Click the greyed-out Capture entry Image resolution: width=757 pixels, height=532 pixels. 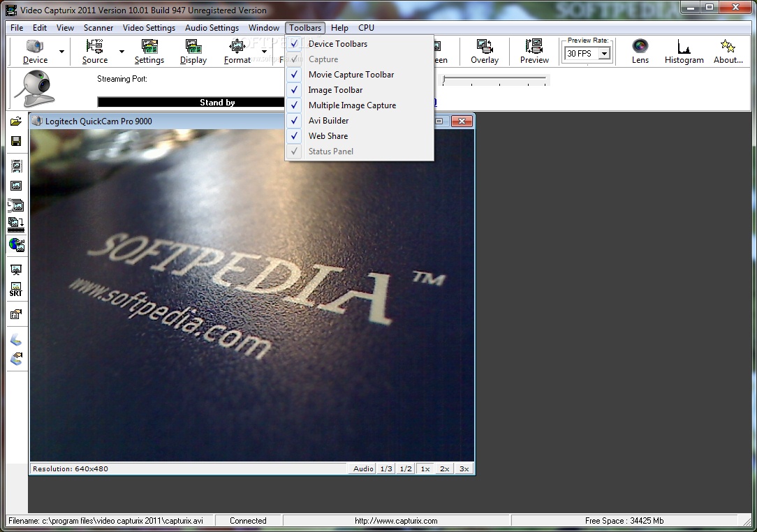(x=360, y=59)
